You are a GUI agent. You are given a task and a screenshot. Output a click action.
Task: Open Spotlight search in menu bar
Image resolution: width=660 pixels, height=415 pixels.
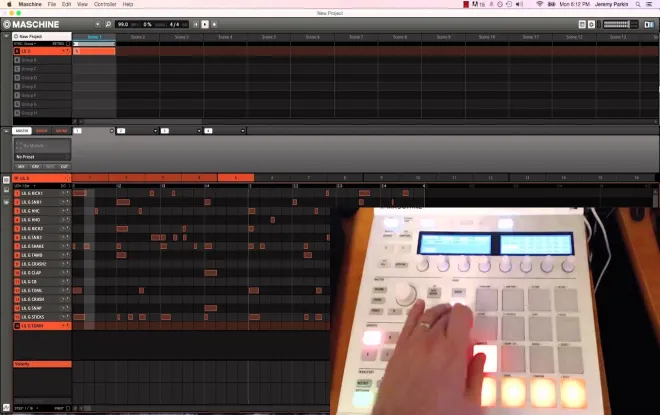tap(638, 4)
